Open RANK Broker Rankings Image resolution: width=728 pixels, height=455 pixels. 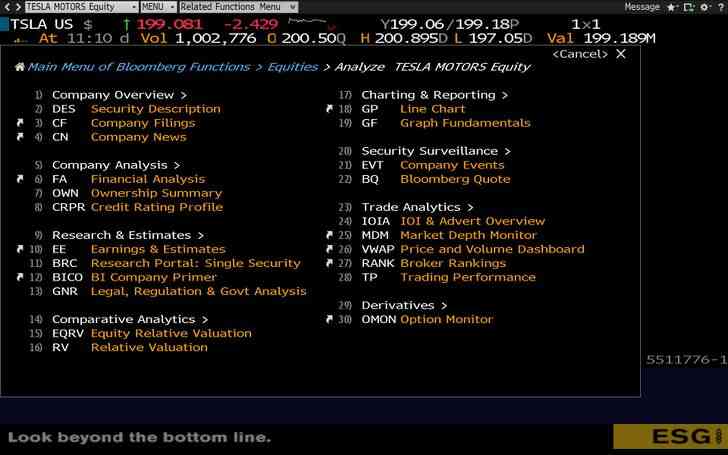coord(434,263)
